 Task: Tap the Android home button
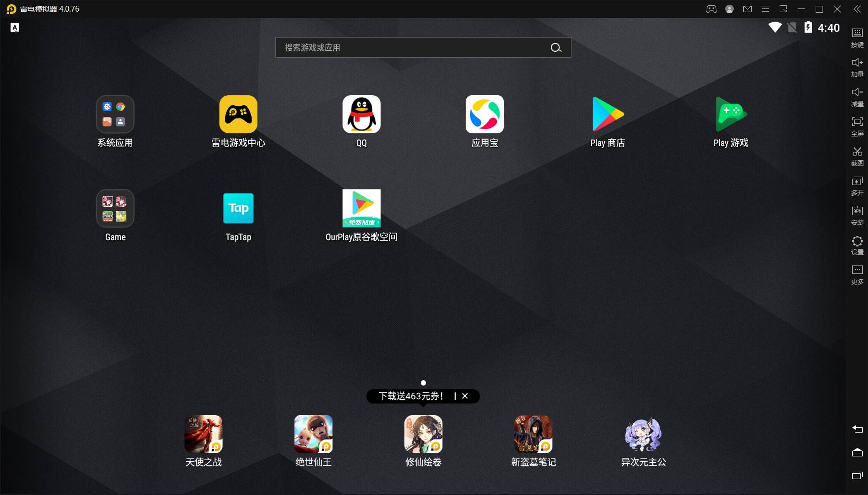click(x=857, y=452)
